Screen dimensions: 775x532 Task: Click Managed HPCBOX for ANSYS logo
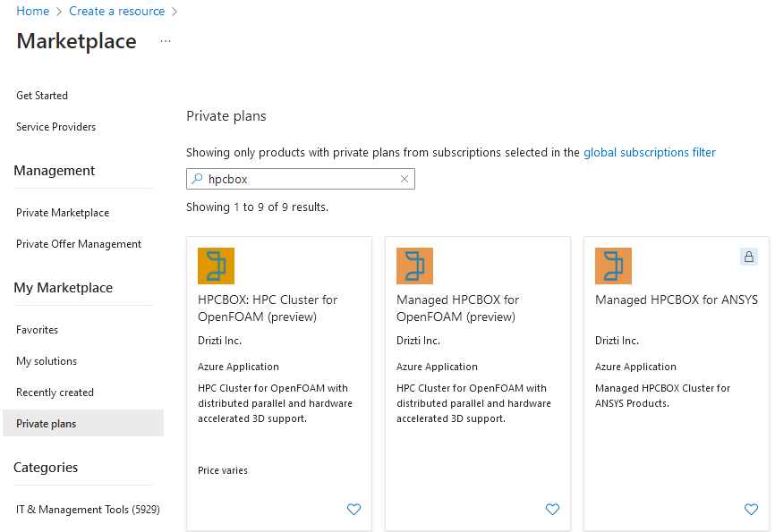(613, 266)
